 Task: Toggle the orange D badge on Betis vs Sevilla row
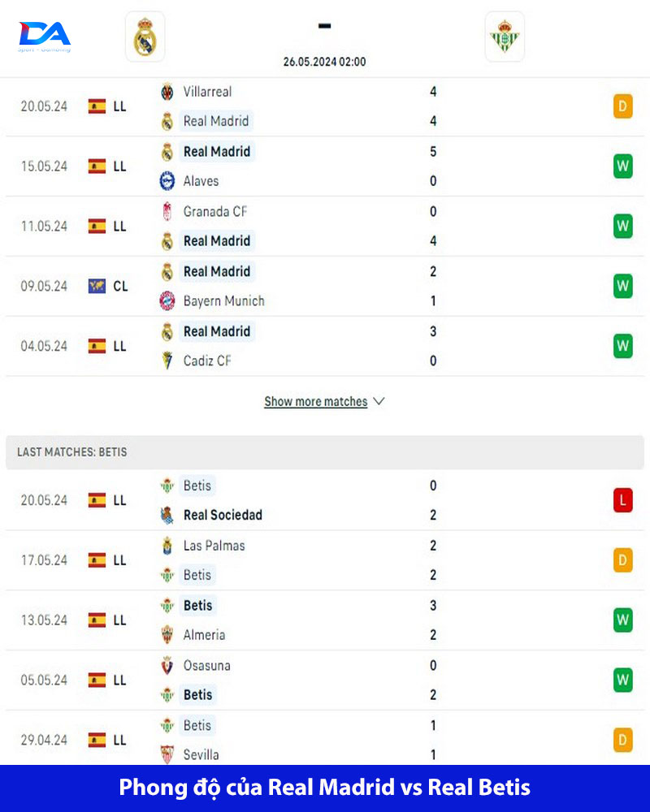[x=622, y=741]
